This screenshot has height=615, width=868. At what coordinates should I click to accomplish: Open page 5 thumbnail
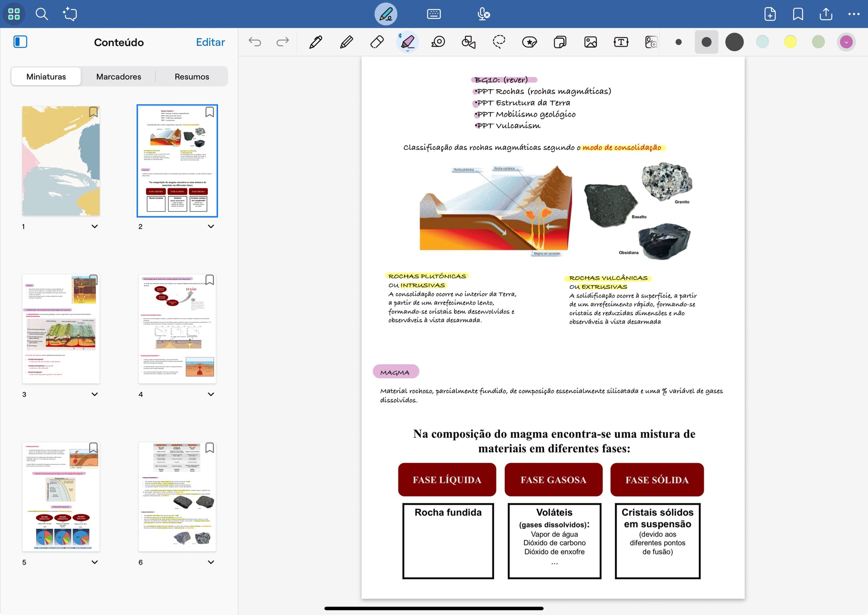coord(61,496)
